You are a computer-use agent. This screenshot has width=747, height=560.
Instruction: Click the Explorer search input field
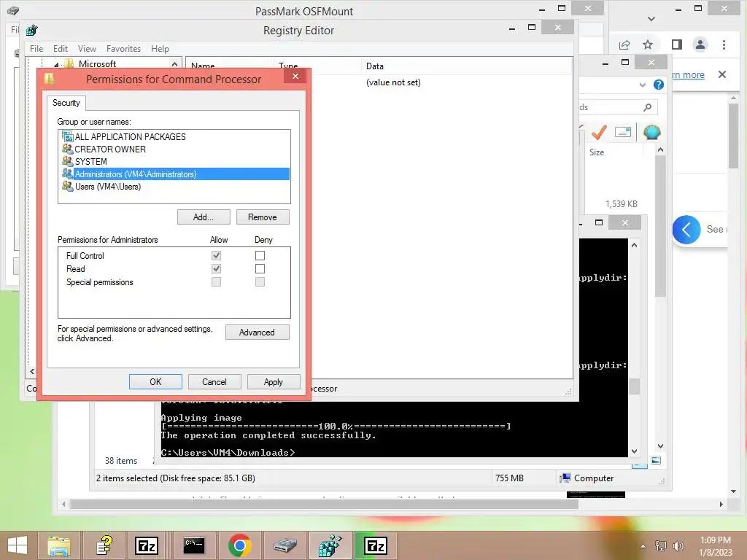(x=618, y=107)
